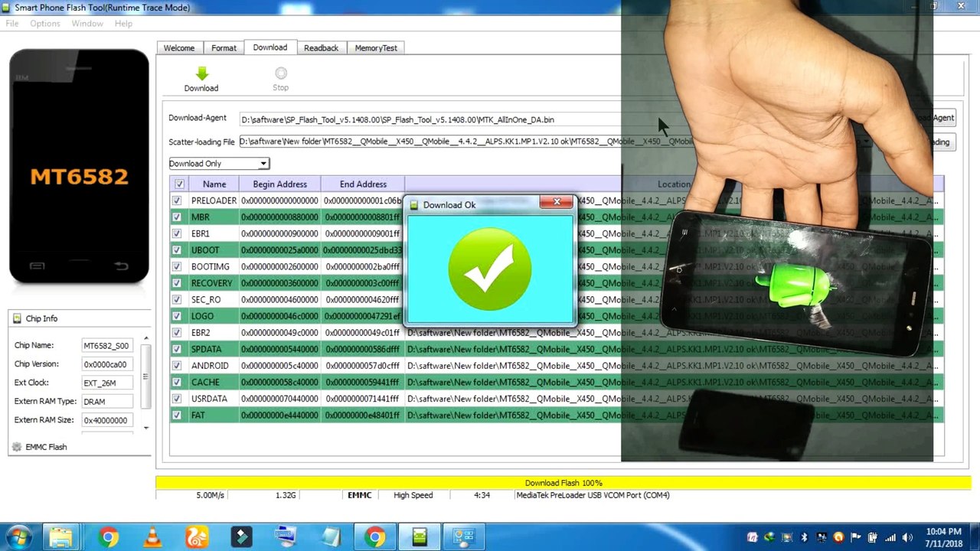The image size is (980, 551).
Task: Open the Windows Start menu
Action: [x=18, y=537]
